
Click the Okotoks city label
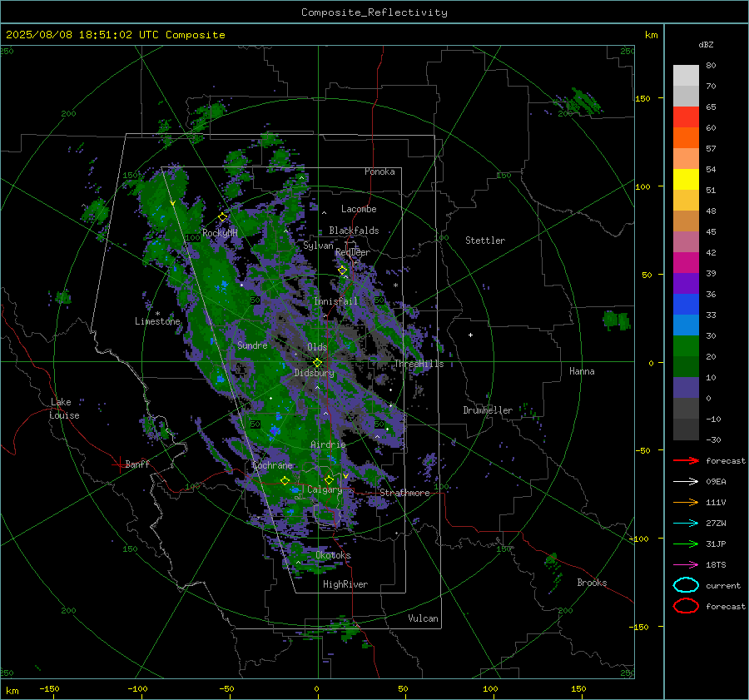[x=333, y=555]
